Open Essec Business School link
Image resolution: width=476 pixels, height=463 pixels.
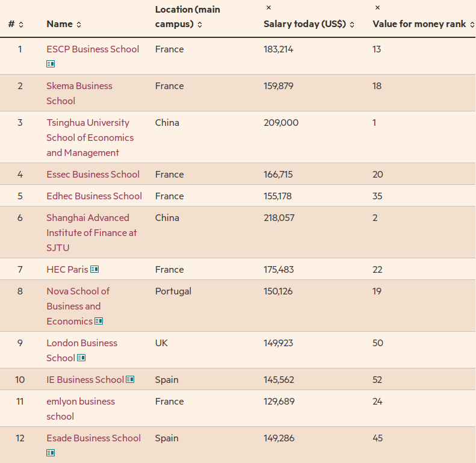tap(93, 175)
